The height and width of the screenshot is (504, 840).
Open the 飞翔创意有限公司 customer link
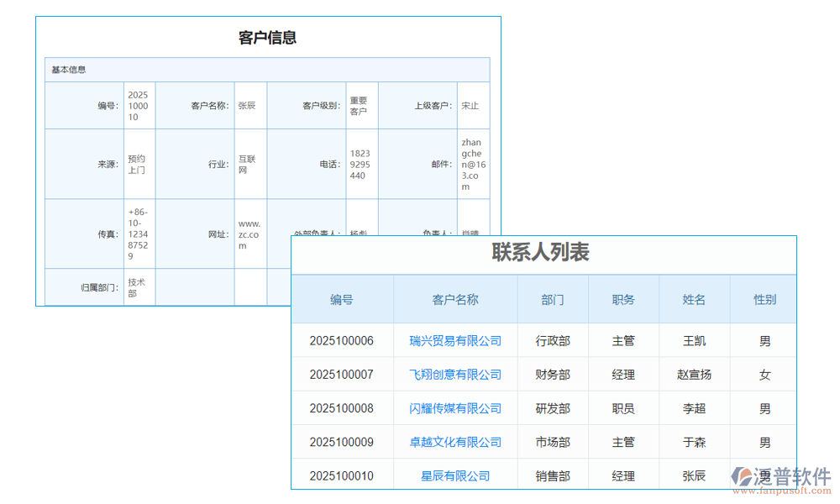click(x=454, y=375)
